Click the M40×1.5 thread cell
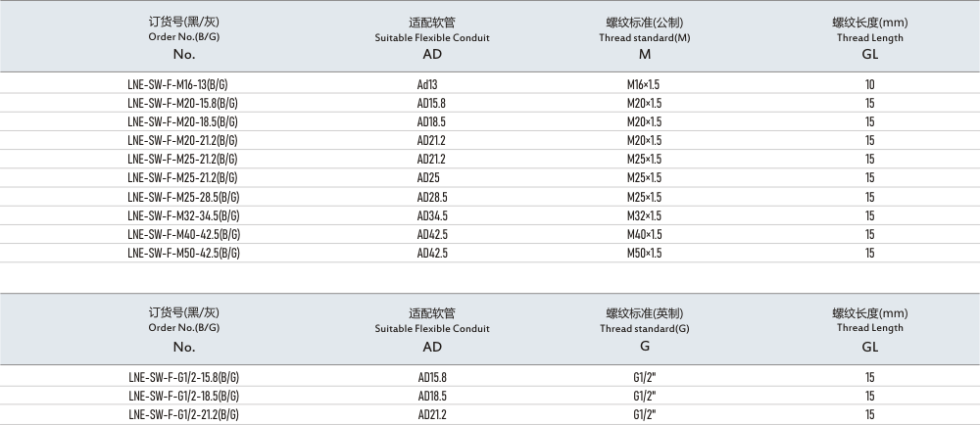This screenshot has width=980, height=425. (644, 234)
